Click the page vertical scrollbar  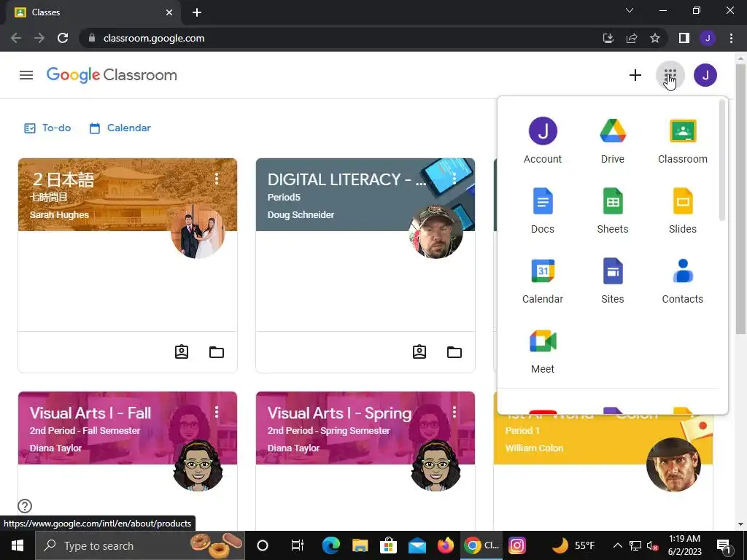[741, 200]
